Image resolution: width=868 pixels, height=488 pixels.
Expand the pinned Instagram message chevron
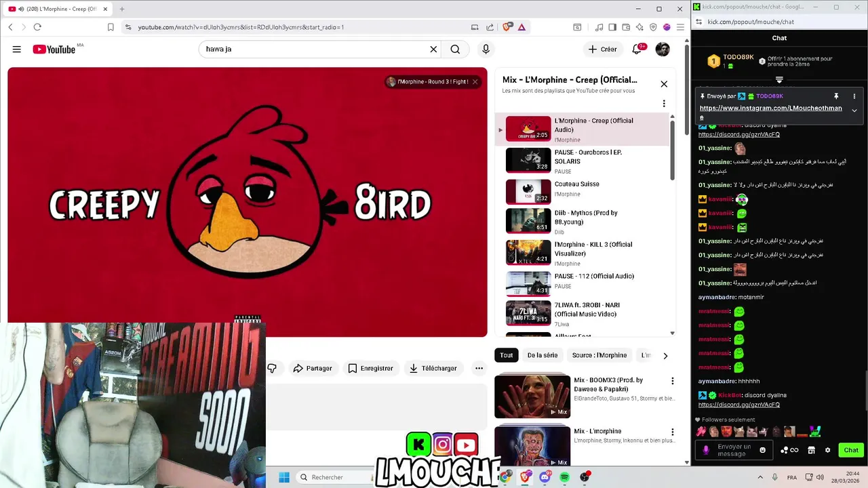pos(854,110)
